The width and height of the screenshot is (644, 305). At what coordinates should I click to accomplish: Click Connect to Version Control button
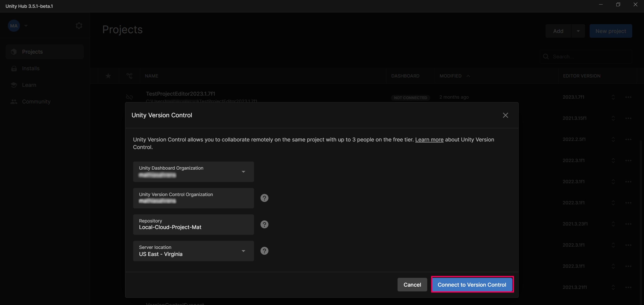pos(472,285)
